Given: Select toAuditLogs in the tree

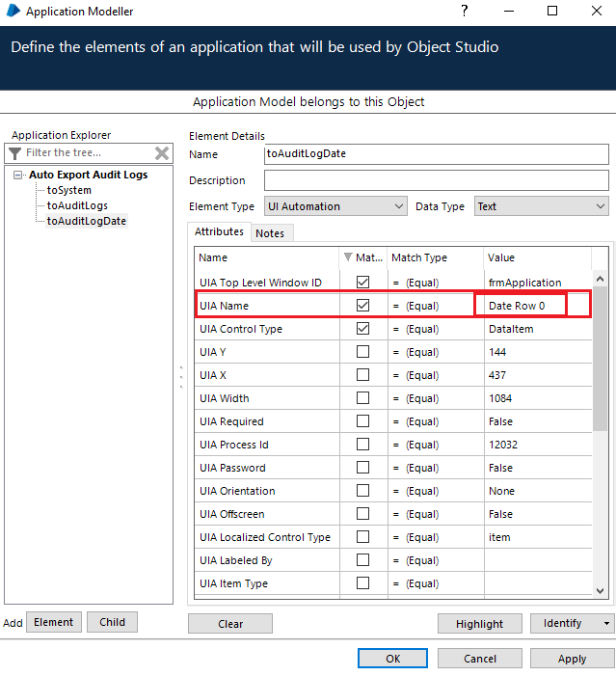Looking at the screenshot, I should [77, 205].
